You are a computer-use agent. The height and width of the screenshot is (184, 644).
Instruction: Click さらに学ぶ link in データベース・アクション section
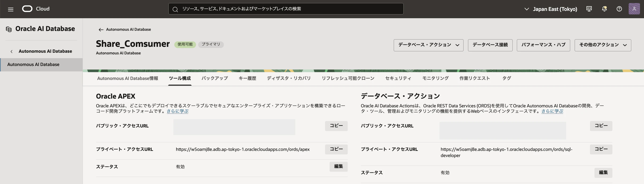(552, 111)
